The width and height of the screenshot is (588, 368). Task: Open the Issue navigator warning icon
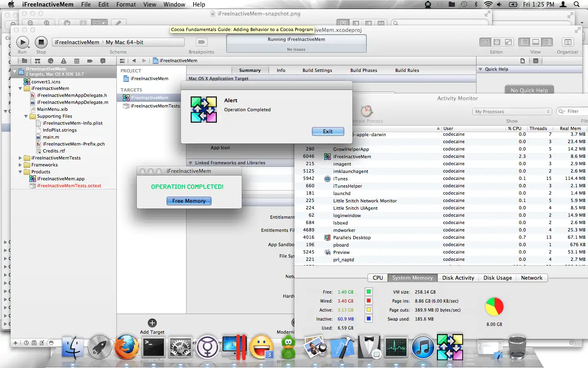pos(64,61)
